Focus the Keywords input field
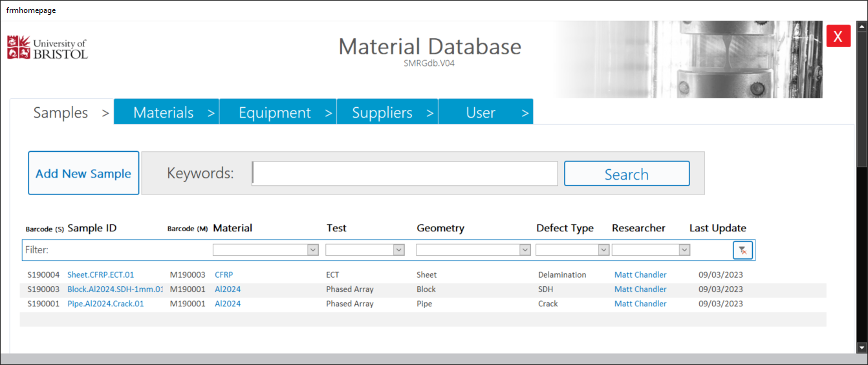The height and width of the screenshot is (365, 868). tap(405, 174)
